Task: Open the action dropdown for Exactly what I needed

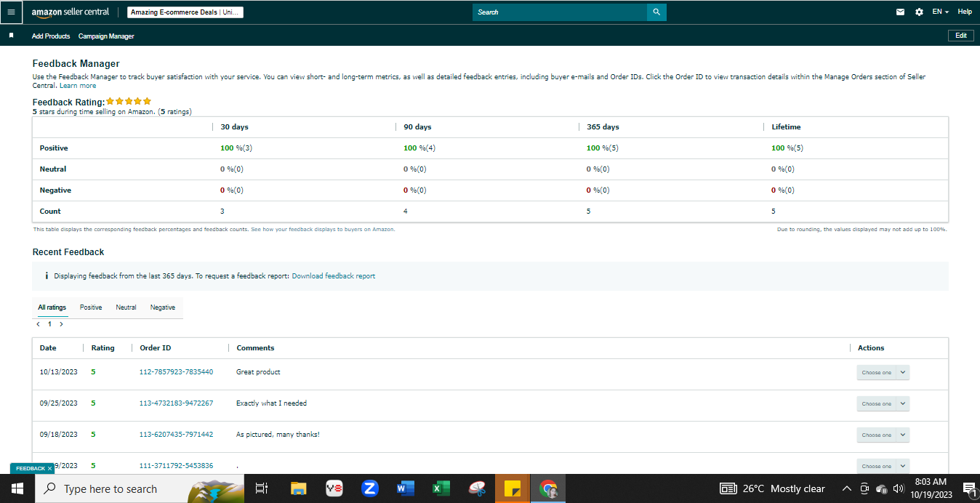Action: click(883, 403)
